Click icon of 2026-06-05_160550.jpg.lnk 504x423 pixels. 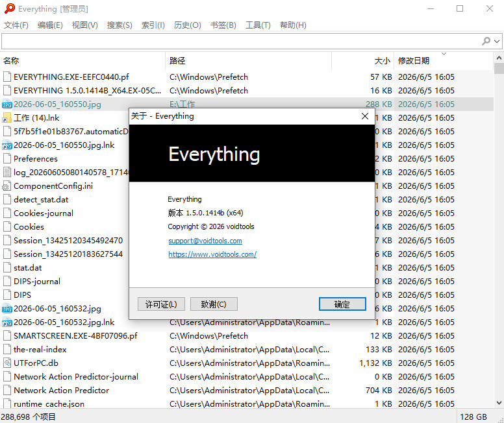click(6, 145)
